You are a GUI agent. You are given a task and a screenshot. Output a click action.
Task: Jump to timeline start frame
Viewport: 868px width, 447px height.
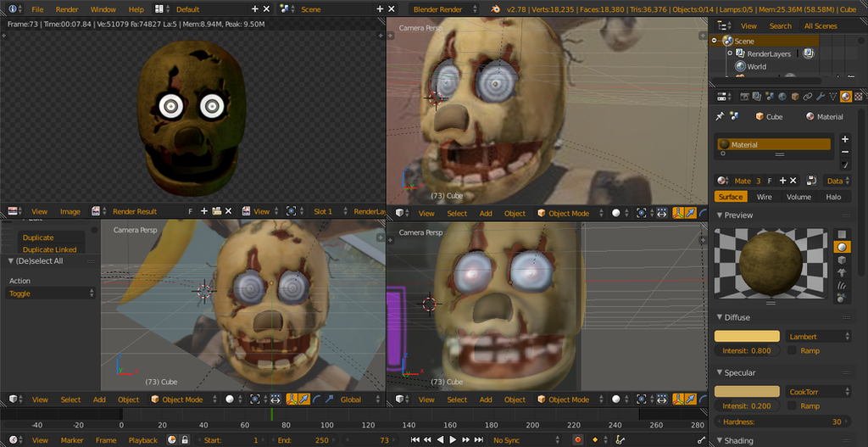(x=415, y=440)
